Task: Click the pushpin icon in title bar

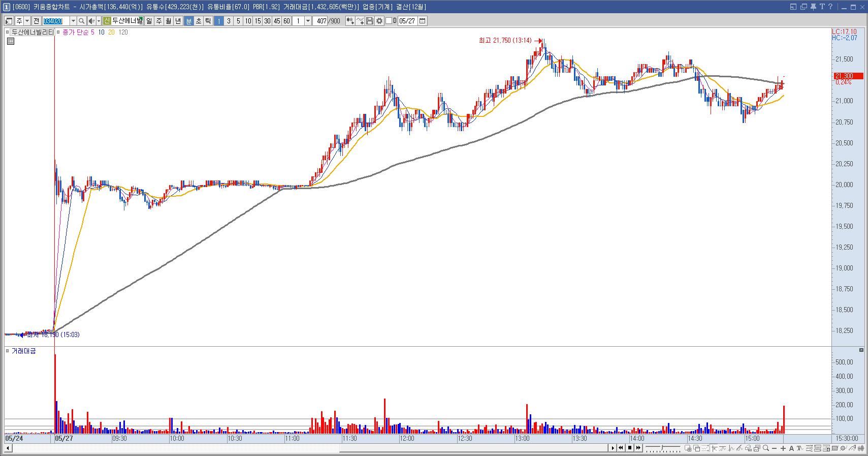Action: click(813, 7)
